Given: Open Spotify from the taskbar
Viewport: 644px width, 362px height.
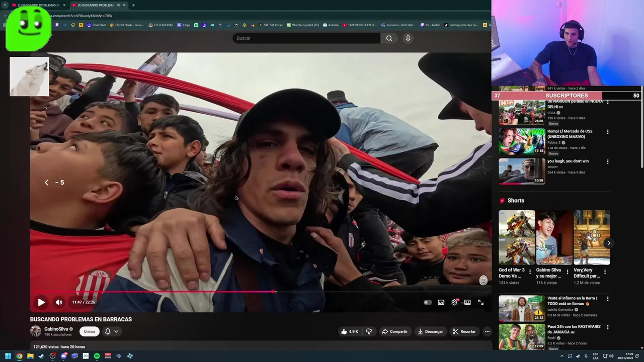Looking at the screenshot, I should tap(97, 356).
